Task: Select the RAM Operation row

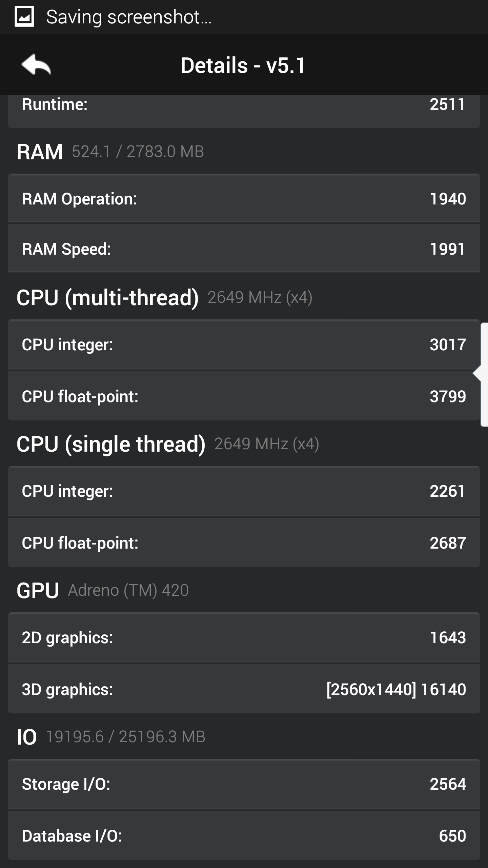Action: point(244,199)
